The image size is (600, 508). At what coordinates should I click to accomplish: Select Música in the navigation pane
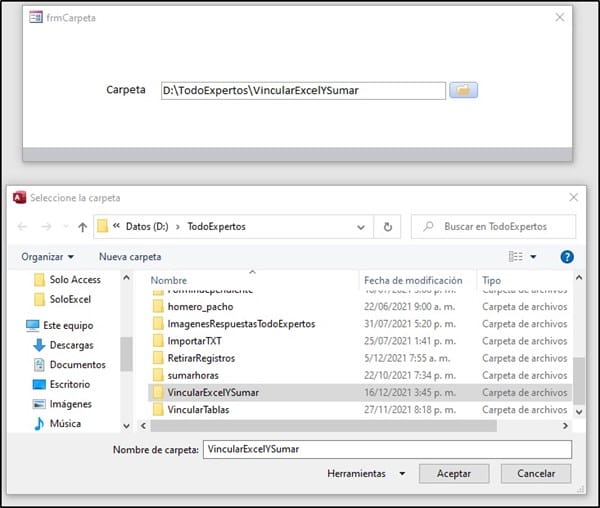65,423
